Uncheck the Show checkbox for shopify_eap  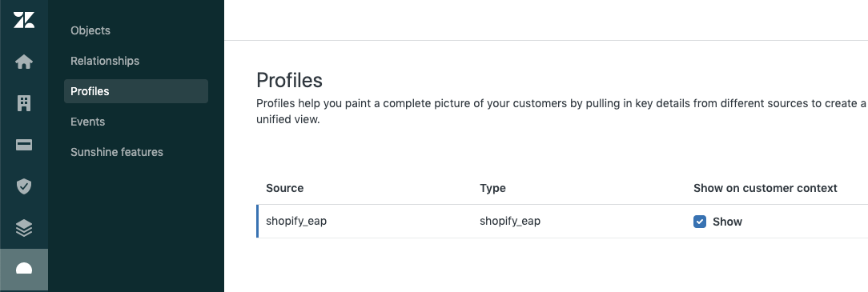(700, 222)
